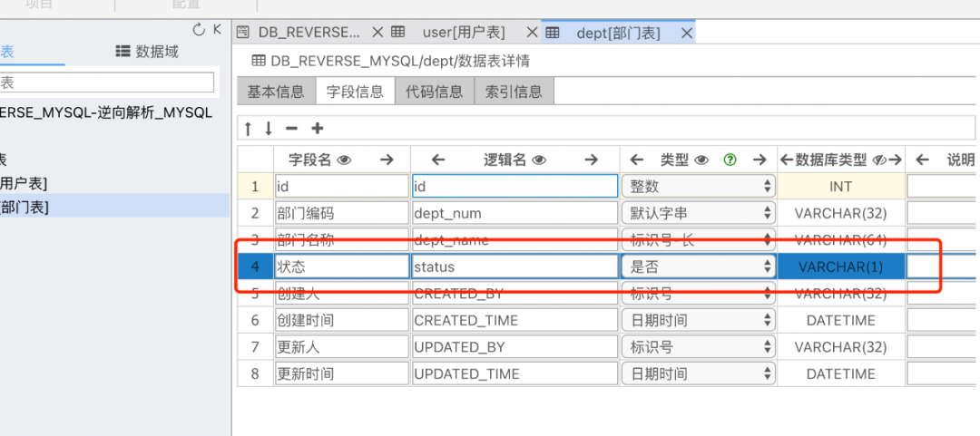980x436 pixels.
Task: Open the 字段信息 tab
Action: coord(355,92)
